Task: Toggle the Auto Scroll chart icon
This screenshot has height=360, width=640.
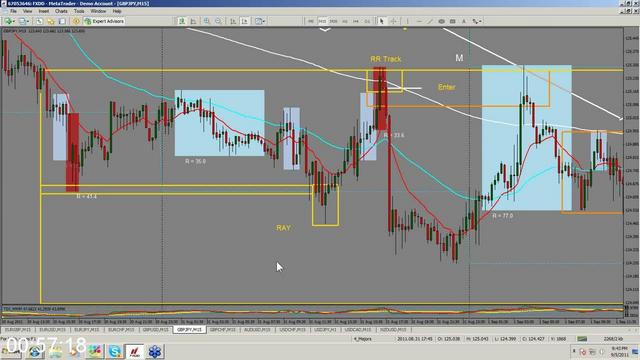Action: click(x=233, y=21)
